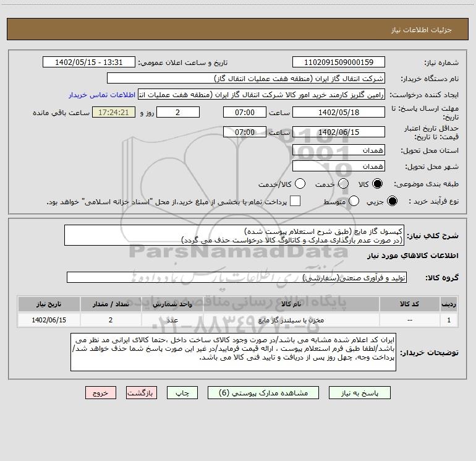Click the goods group field تولید و فرآوری صنعتی
The width and height of the screenshot is (476, 461).
tap(237, 277)
